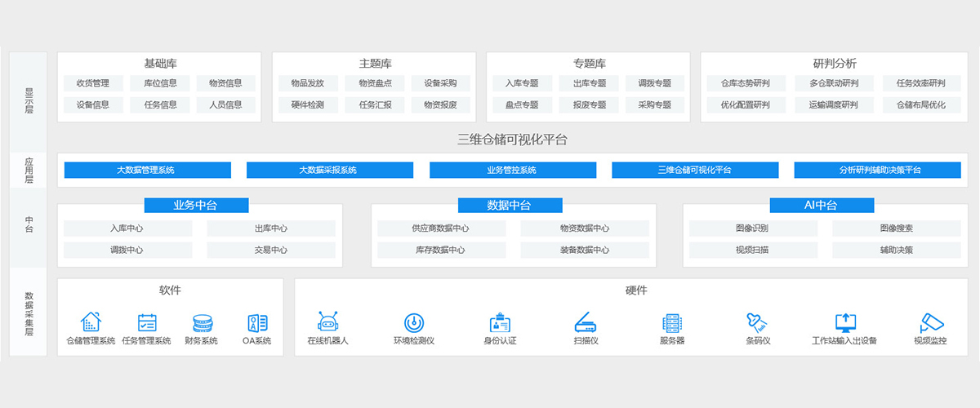
Task: Select the 采购专题 tag
Action: point(655,104)
